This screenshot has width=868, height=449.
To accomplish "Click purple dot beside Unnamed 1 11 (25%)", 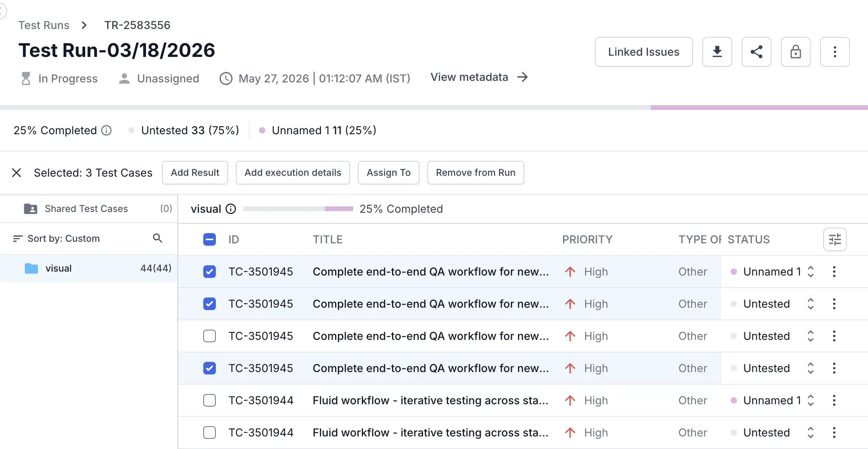I will pos(262,130).
